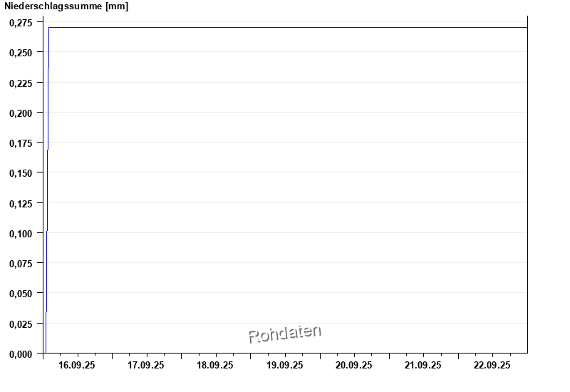
Task: Click the y-axis value 0,075
Action: [21, 263]
